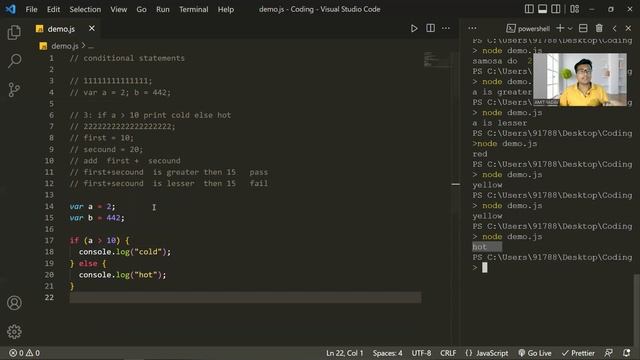This screenshot has height=360, width=640.
Task: Click the 'var b = 442;' code line
Action: pos(97,218)
